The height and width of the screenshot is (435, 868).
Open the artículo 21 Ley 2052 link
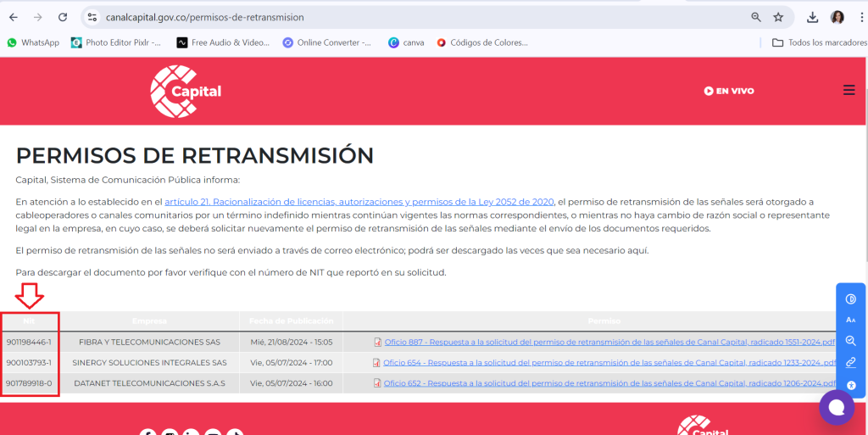pos(359,201)
